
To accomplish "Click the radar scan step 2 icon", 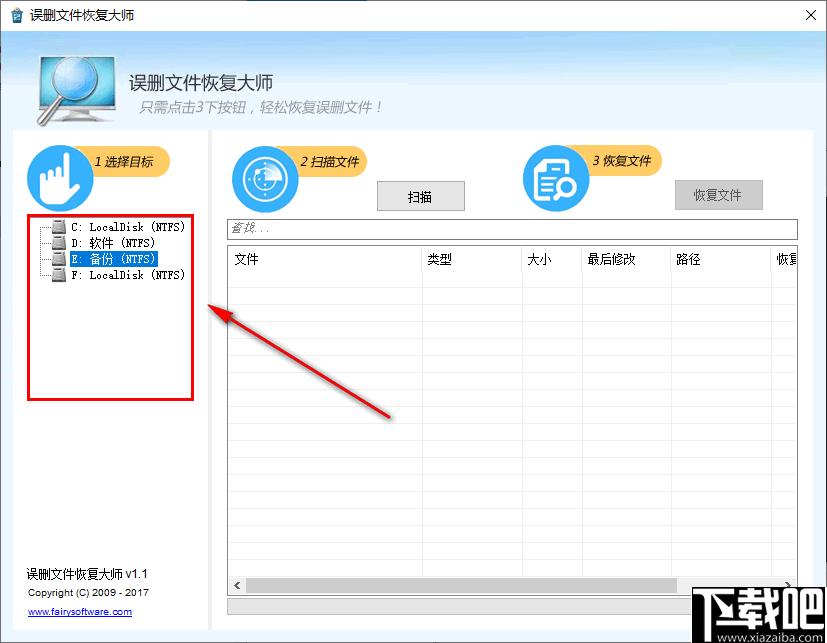I will pos(265,178).
